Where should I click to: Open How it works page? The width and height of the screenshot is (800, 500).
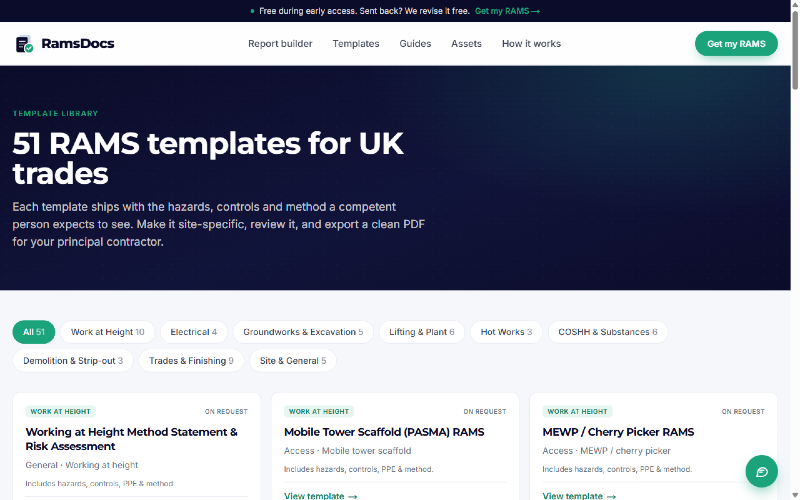[531, 44]
